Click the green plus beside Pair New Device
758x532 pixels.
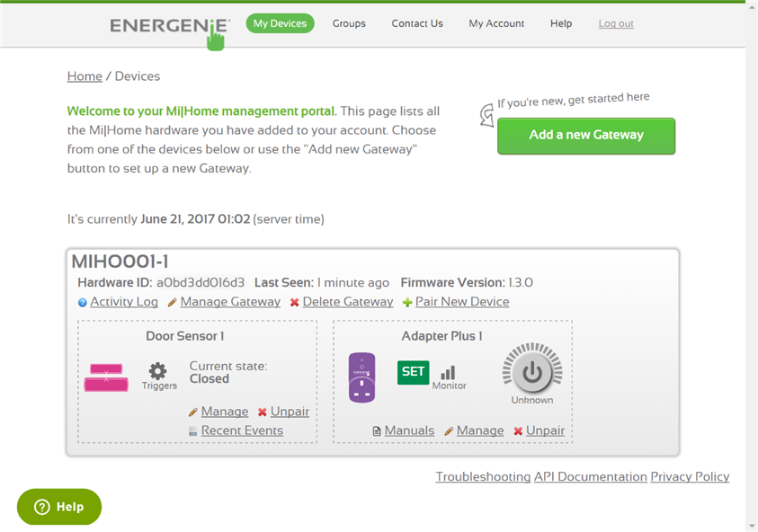407,303
